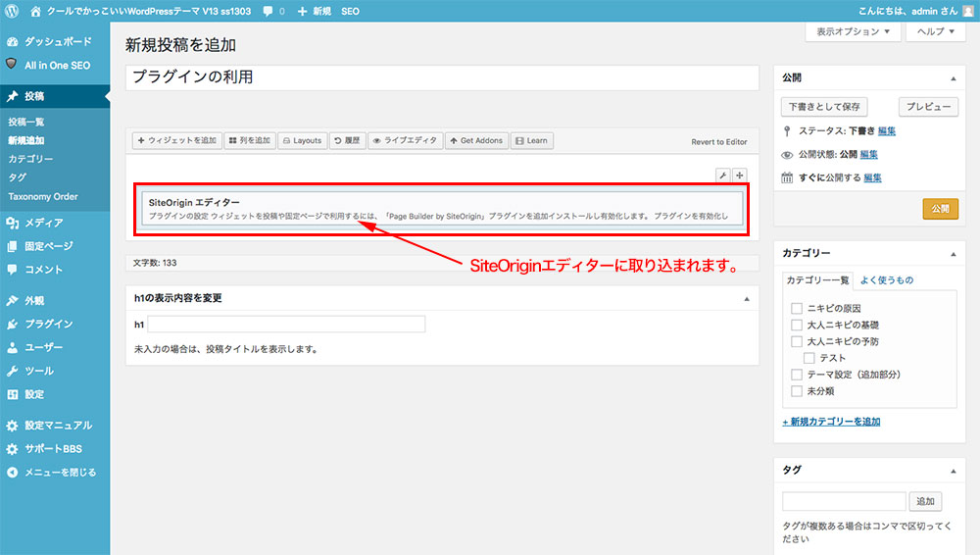Click Get Addons button
980x555 pixels.
click(476, 141)
